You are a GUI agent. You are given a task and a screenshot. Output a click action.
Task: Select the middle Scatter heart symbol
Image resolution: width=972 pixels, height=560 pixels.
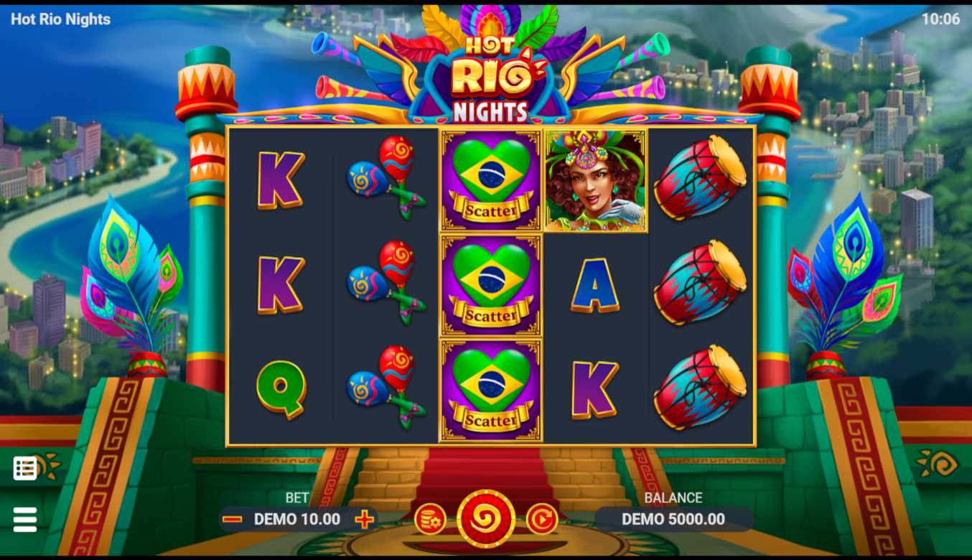pos(491,286)
